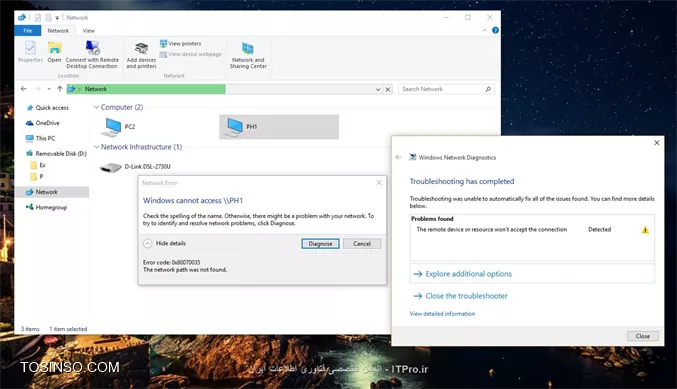
Task: Select the PH1 computer icon
Action: [233, 127]
